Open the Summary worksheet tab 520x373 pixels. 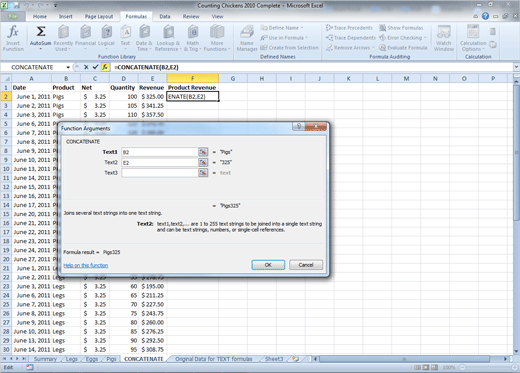click(45, 359)
